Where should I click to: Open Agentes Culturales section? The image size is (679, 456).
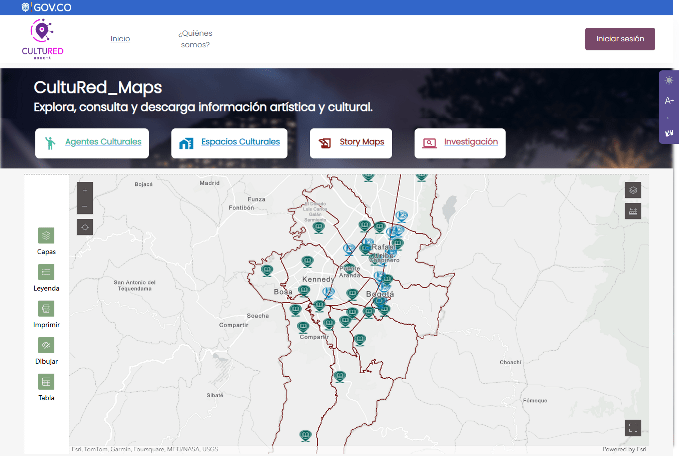[92, 143]
